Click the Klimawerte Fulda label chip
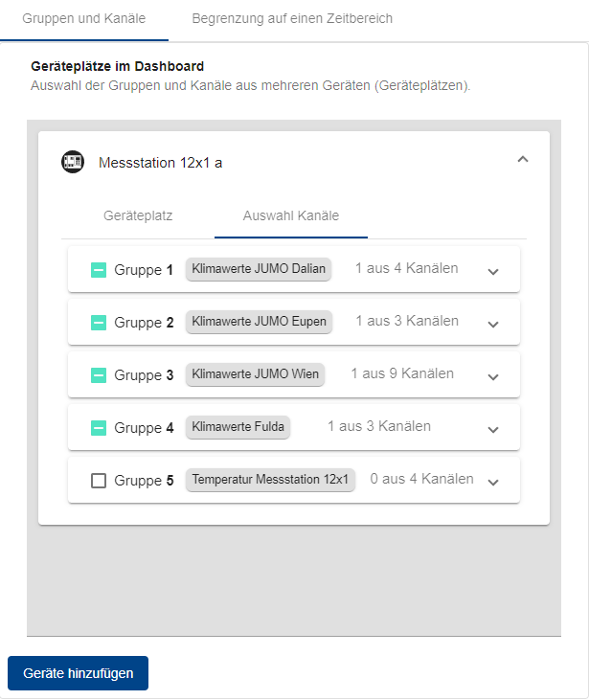Viewport: 589px width, 700px height. (238, 427)
